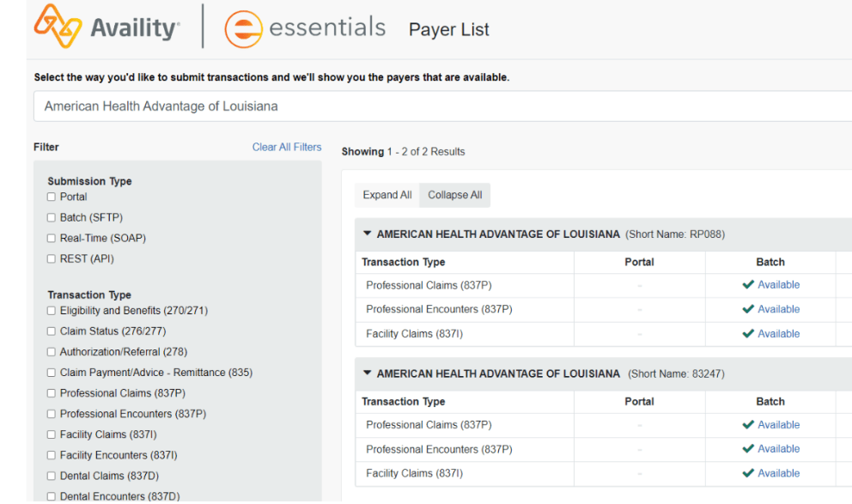Select Eligibility and Benefits (270/271) filter

pos(52,311)
